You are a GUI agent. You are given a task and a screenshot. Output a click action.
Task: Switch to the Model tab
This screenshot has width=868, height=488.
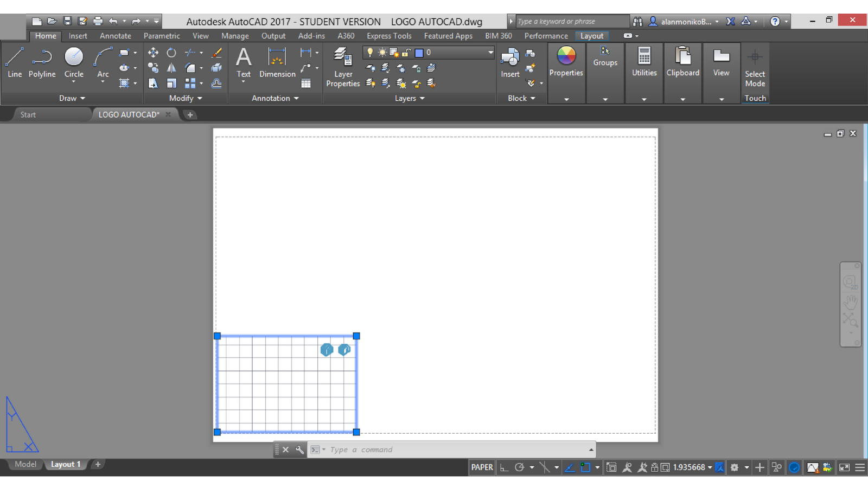24,464
